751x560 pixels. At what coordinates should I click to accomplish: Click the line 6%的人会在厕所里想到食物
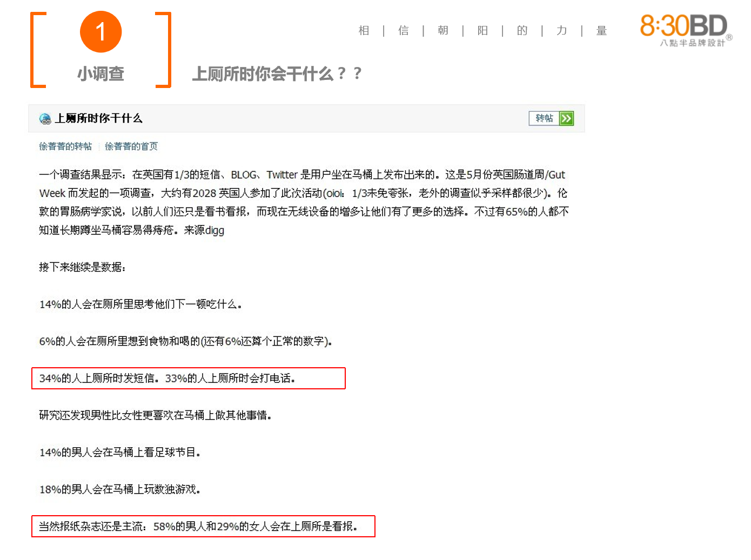coord(186,341)
